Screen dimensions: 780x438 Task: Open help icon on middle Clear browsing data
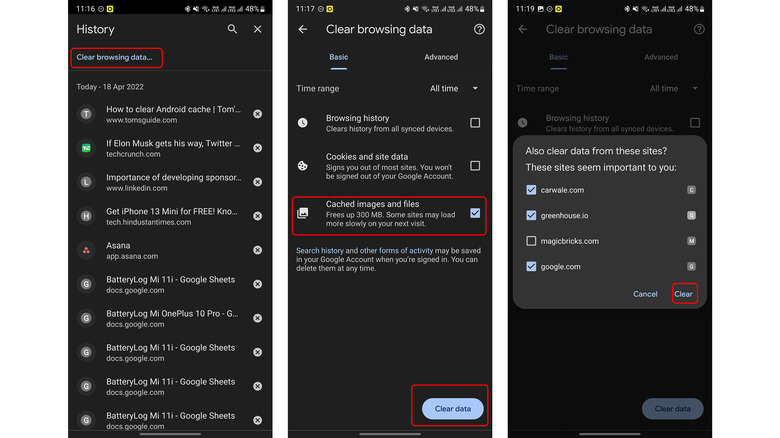tap(479, 29)
